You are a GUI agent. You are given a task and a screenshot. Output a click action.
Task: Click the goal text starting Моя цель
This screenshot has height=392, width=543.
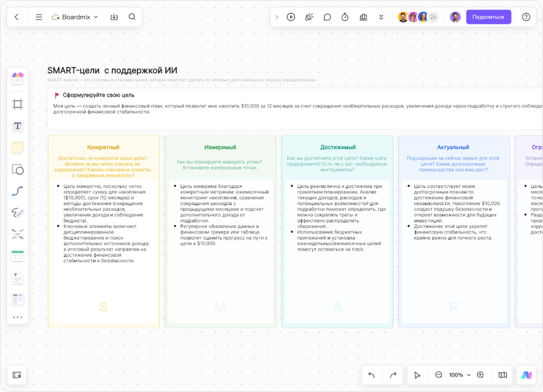pos(297,109)
